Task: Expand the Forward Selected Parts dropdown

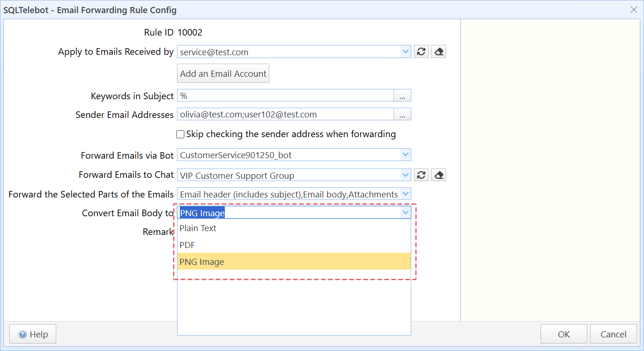Action: [x=406, y=194]
